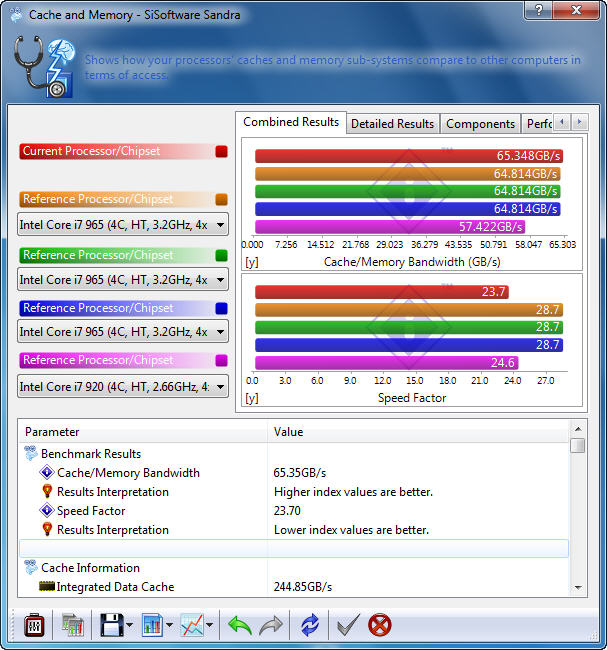Toggle the blue Reference Processor color box
607x650 pixels.
[x=221, y=308]
